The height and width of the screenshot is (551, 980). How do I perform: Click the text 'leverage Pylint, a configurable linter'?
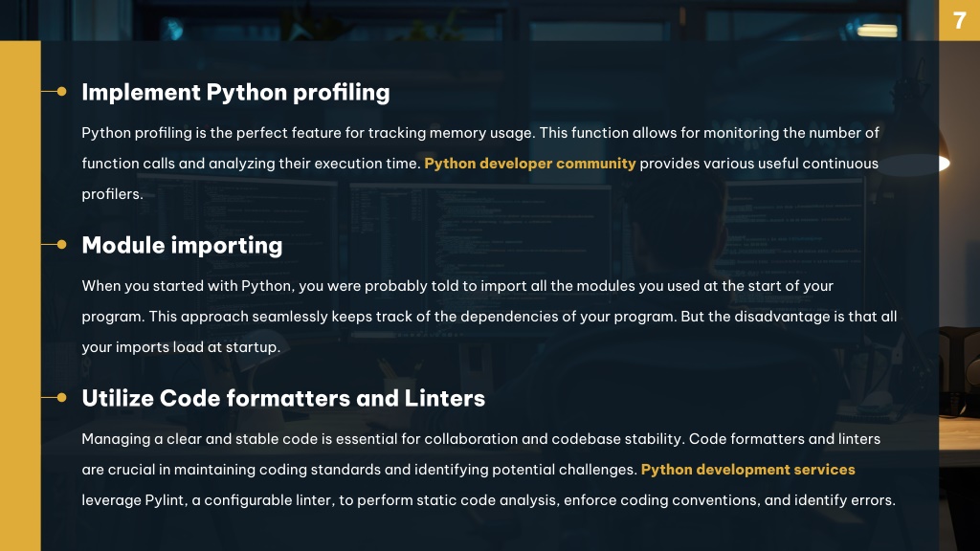pos(208,500)
